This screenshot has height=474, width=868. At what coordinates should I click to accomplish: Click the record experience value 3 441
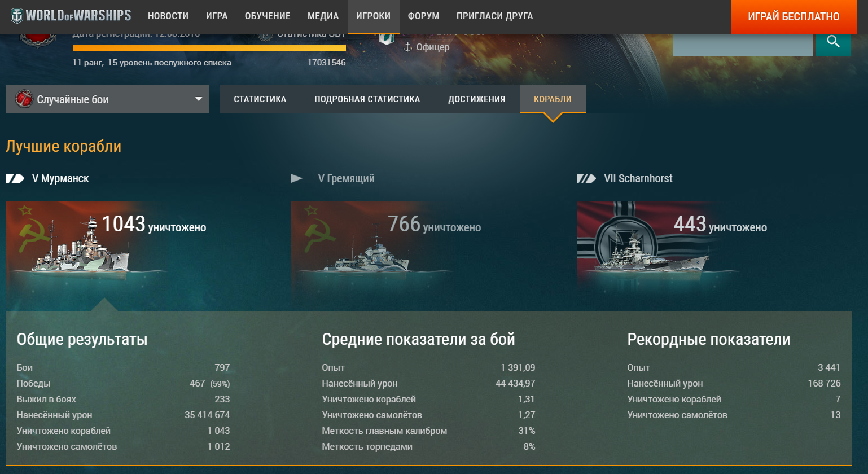(829, 367)
